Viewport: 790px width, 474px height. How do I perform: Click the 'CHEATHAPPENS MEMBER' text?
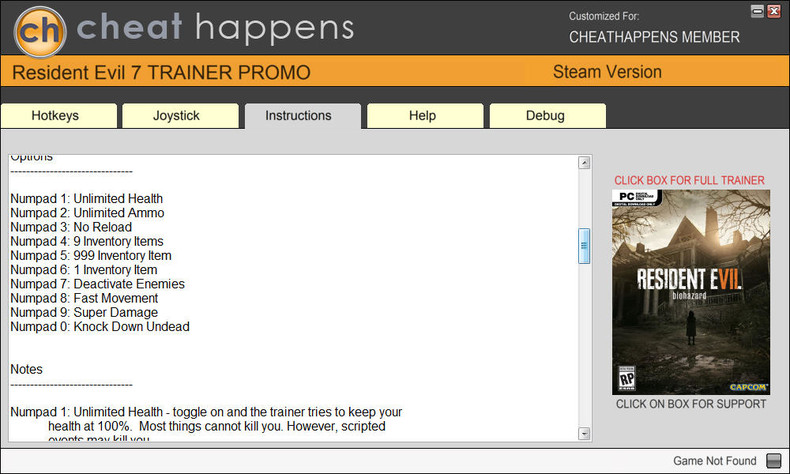[654, 37]
